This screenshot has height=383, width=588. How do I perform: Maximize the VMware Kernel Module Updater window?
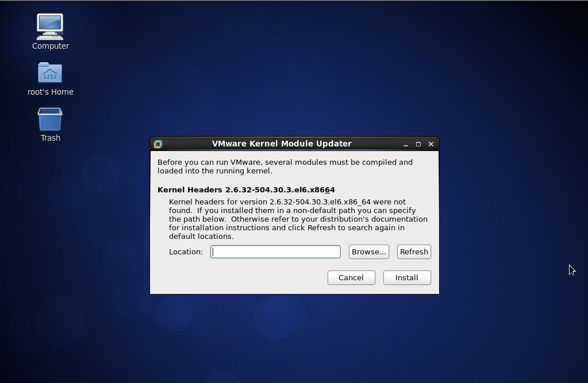pos(418,144)
